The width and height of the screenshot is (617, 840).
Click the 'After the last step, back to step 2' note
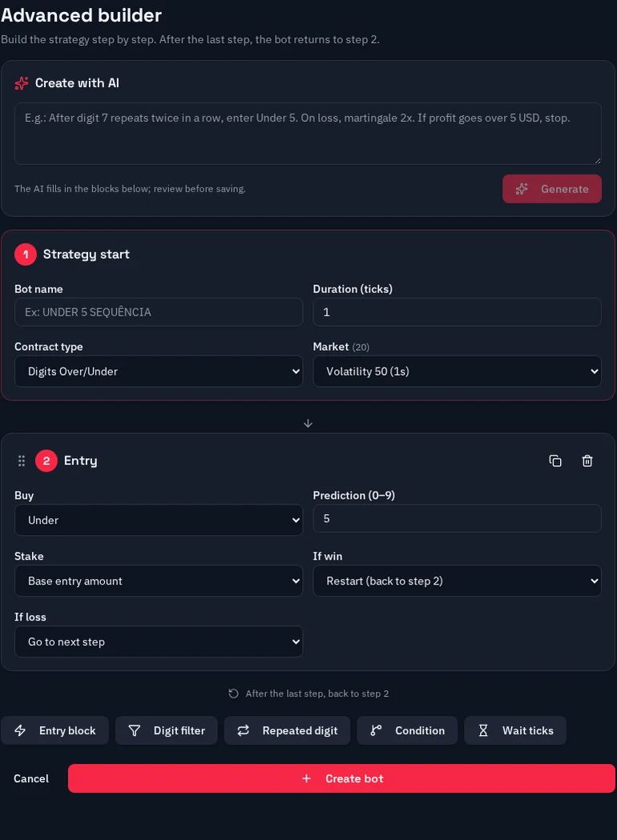(x=317, y=693)
